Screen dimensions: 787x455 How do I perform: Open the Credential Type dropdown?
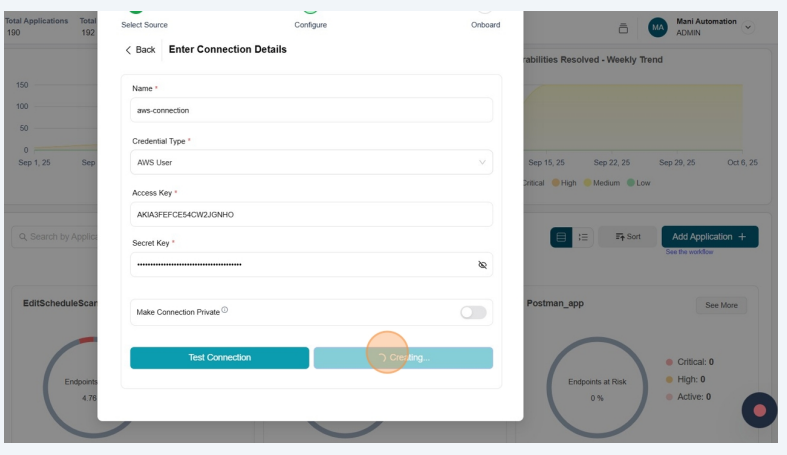pyautogui.click(x=311, y=162)
